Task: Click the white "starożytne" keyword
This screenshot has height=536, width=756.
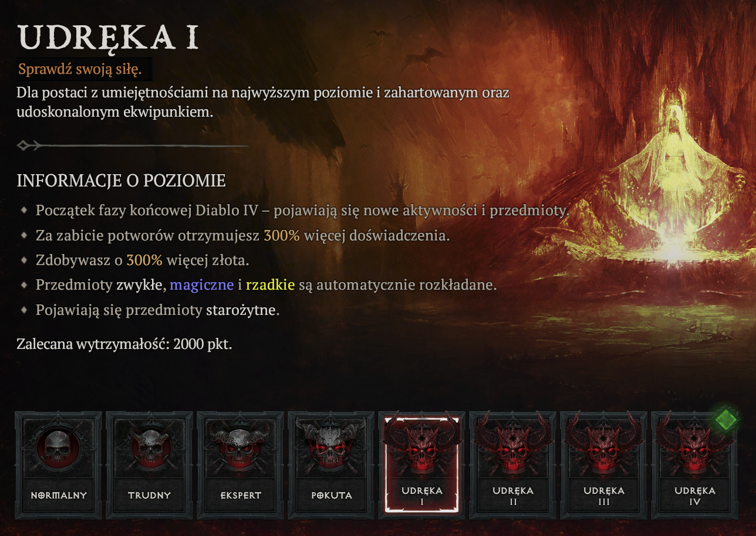Action: pos(241,310)
